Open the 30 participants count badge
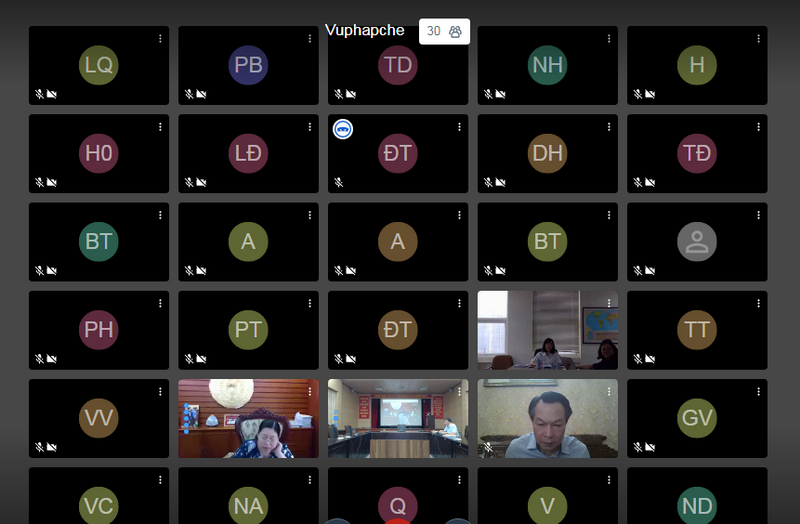 coord(444,32)
